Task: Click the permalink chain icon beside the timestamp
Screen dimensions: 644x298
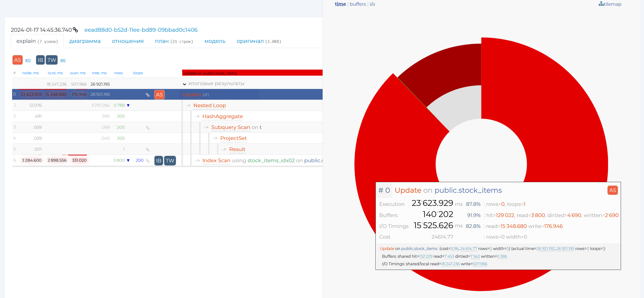Action: 75,30
